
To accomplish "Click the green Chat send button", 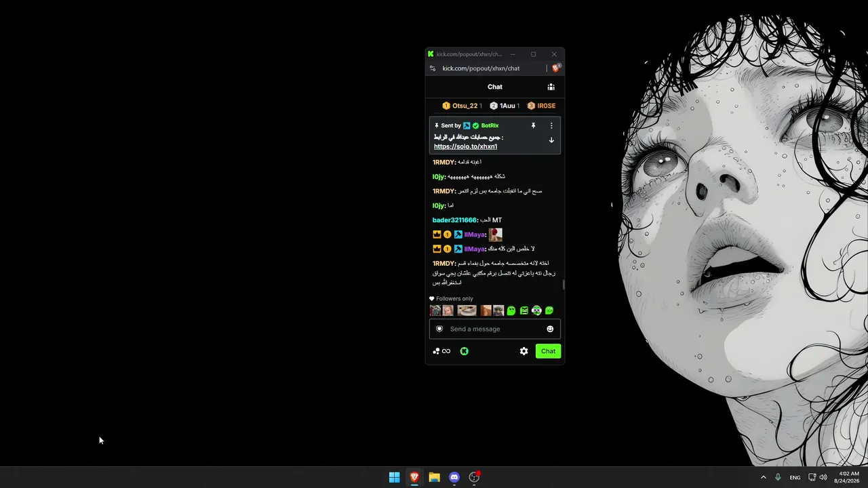I will (548, 351).
